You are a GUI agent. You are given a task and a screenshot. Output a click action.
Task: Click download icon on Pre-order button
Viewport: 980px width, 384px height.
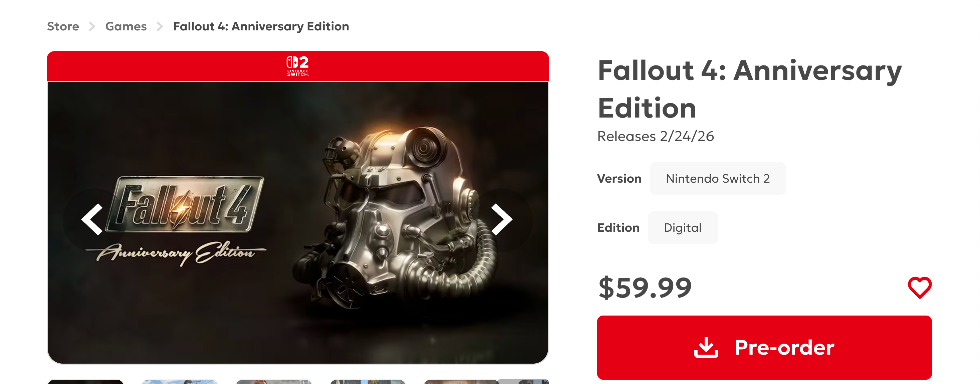pyautogui.click(x=706, y=348)
